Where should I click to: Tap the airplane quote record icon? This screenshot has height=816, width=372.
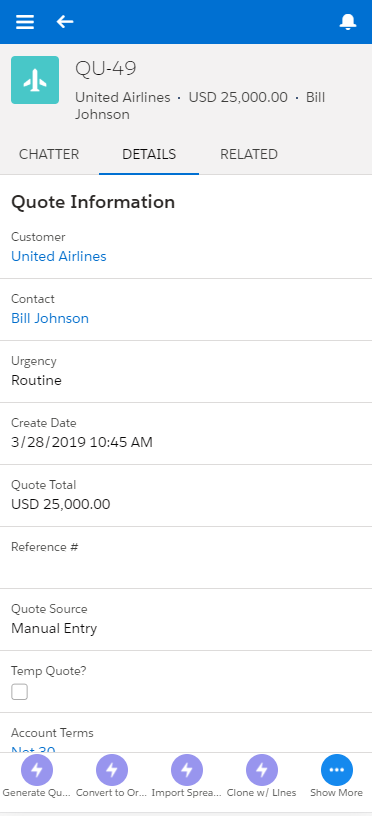tap(35, 80)
